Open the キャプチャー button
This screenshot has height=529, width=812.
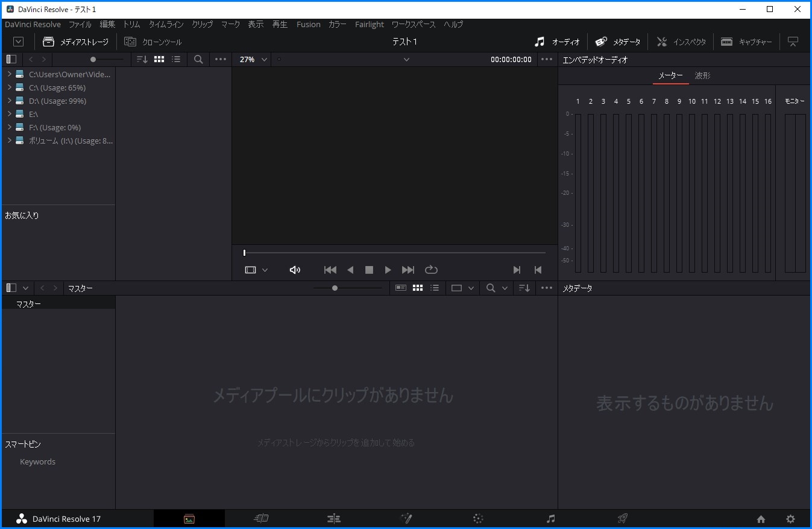click(747, 42)
